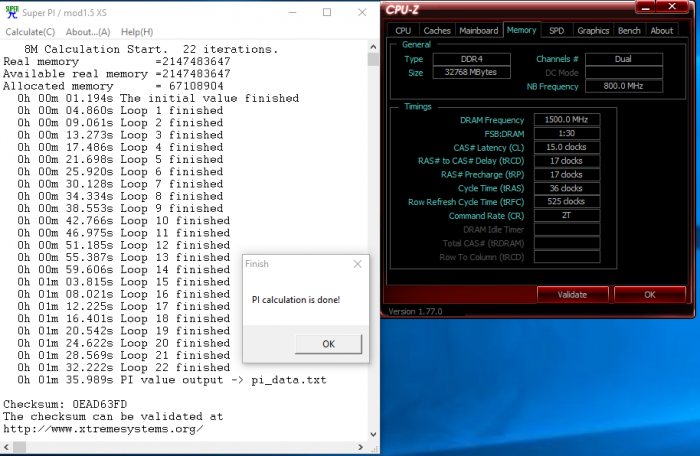Click the DDR4 memory Type field
700x456 pixels.
471,59
